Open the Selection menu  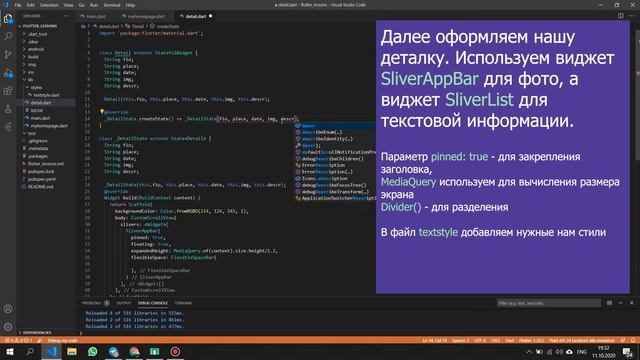pyautogui.click(x=49, y=5)
